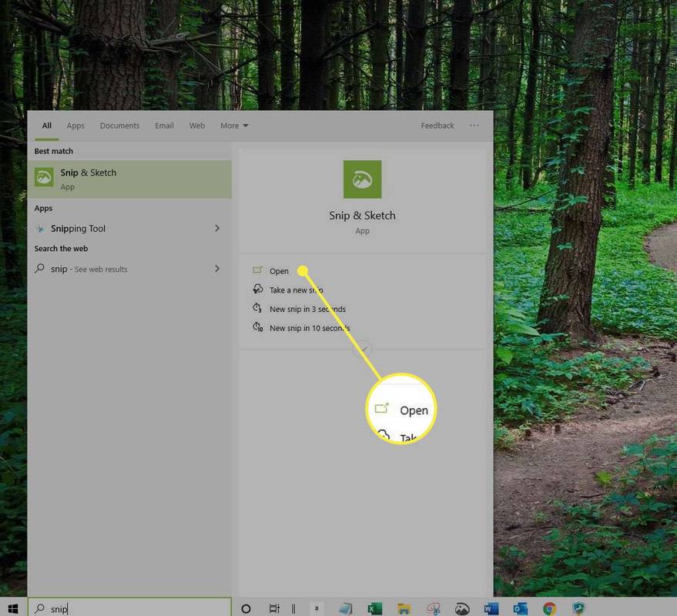Viewport: 677px width, 616px height.
Task: Click the Snipping Tool scissors icon
Action: (40, 229)
